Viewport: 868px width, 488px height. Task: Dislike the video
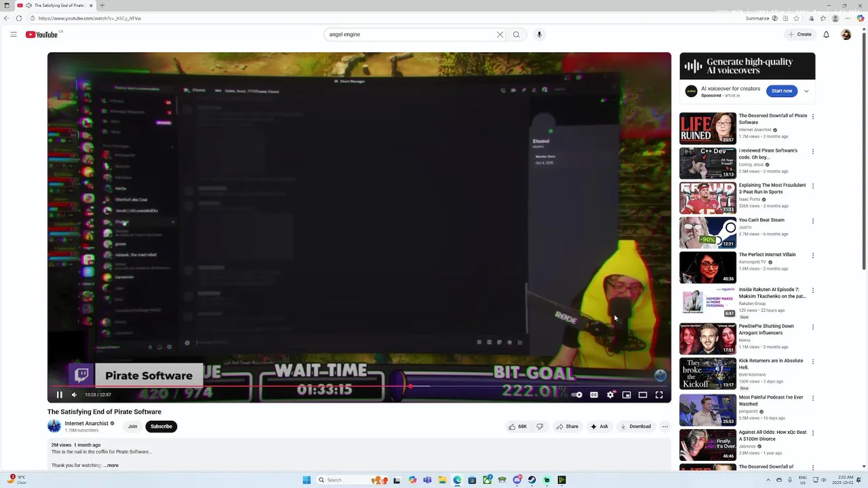(x=540, y=426)
